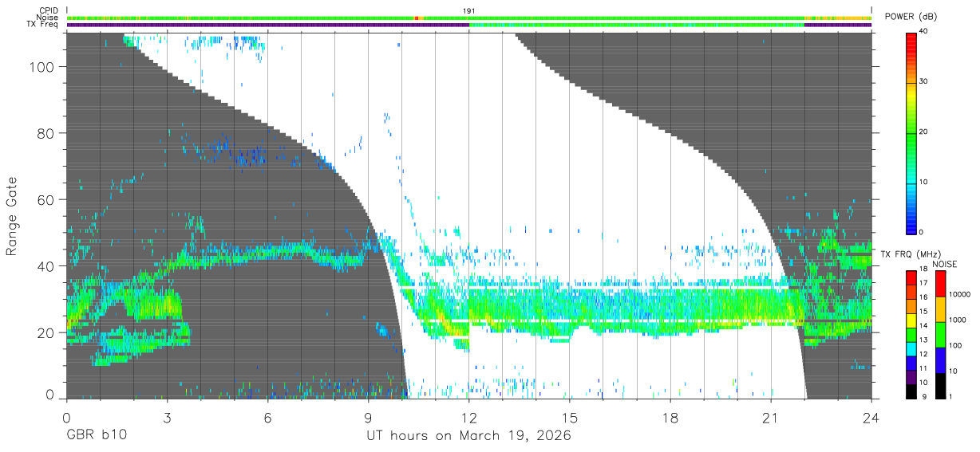Click the noise scale value '1000'
The width and height of the screenshot is (980, 452).
958,320
